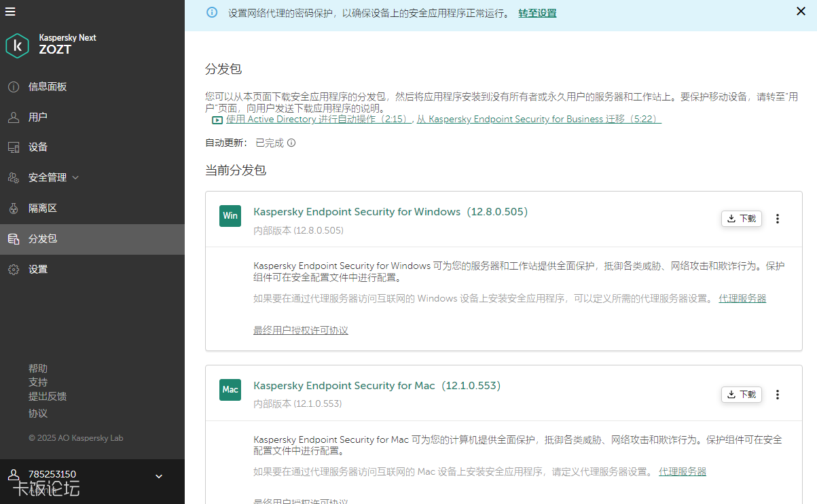Click the 支持 link in sidebar

38,382
